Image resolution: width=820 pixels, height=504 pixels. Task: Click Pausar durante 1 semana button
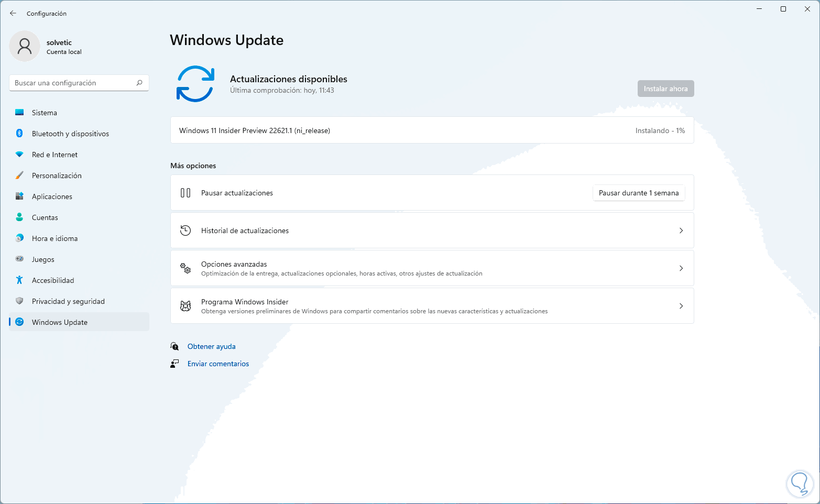coord(639,193)
